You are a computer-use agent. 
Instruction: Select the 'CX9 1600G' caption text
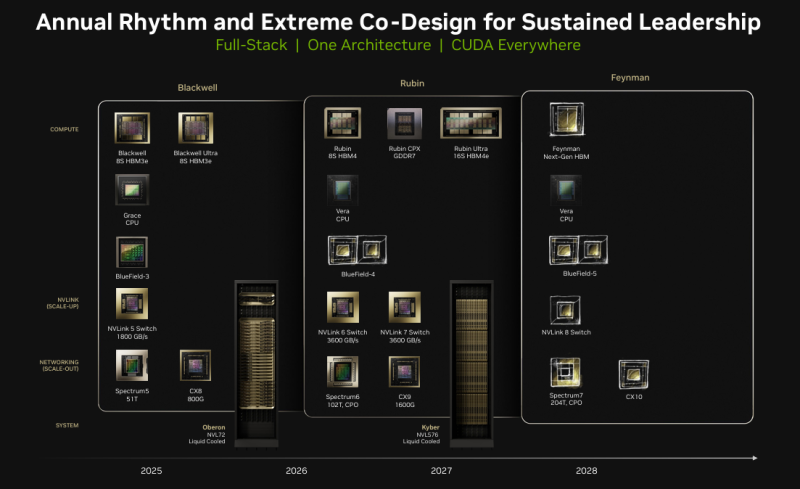coord(405,401)
